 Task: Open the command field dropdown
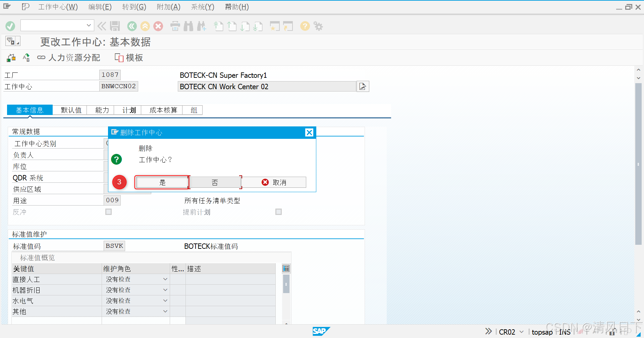click(x=89, y=25)
